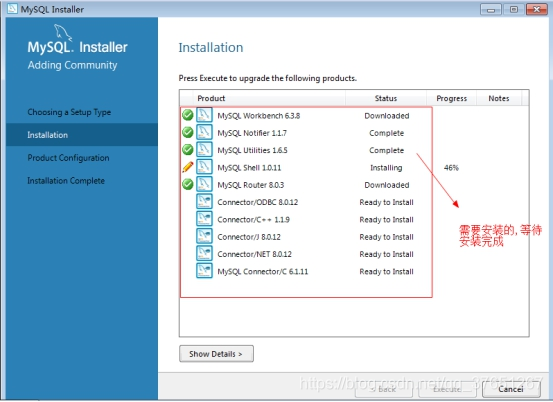Click green checkmark beside MySQL Notifier
The image size is (553, 402).
click(188, 132)
